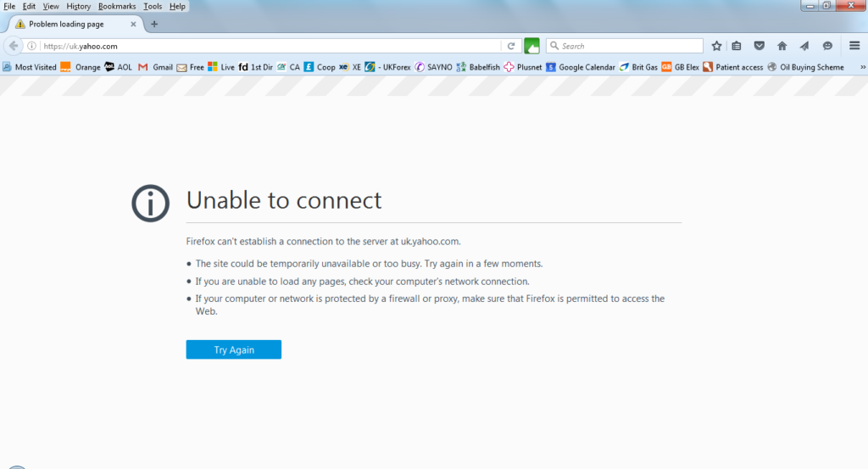
Task: Open the View menu
Action: (51, 7)
